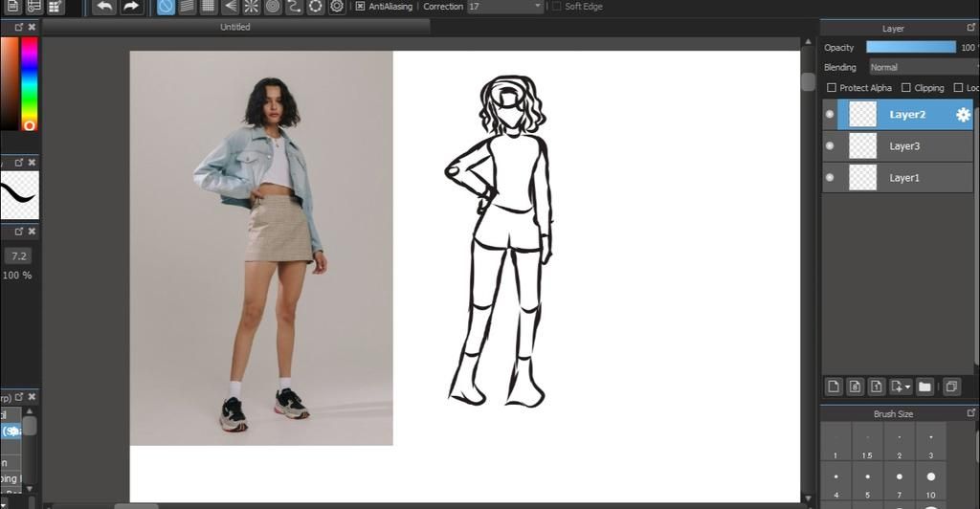Hide Layer2 using its visibility dot
Screen dimensions: 980x509
(x=830, y=114)
